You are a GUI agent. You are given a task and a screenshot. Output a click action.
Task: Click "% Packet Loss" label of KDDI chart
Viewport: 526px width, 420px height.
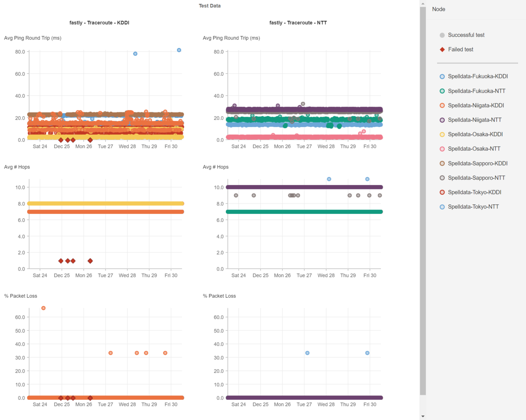tap(21, 296)
